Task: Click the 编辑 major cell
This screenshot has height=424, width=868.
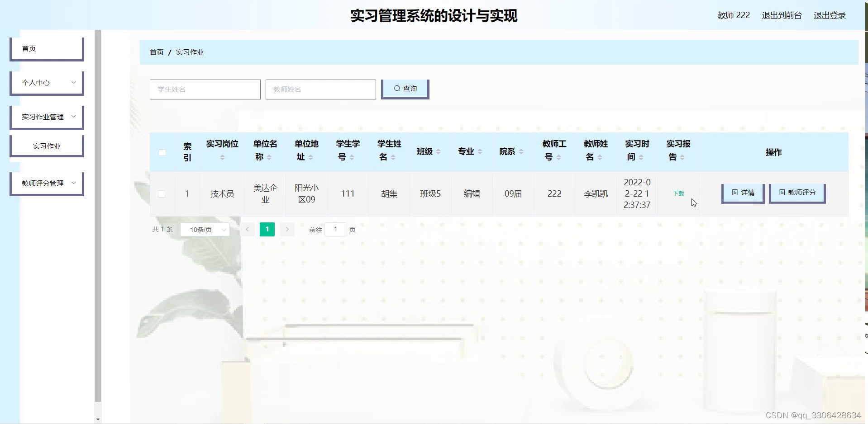Action: coord(472,194)
